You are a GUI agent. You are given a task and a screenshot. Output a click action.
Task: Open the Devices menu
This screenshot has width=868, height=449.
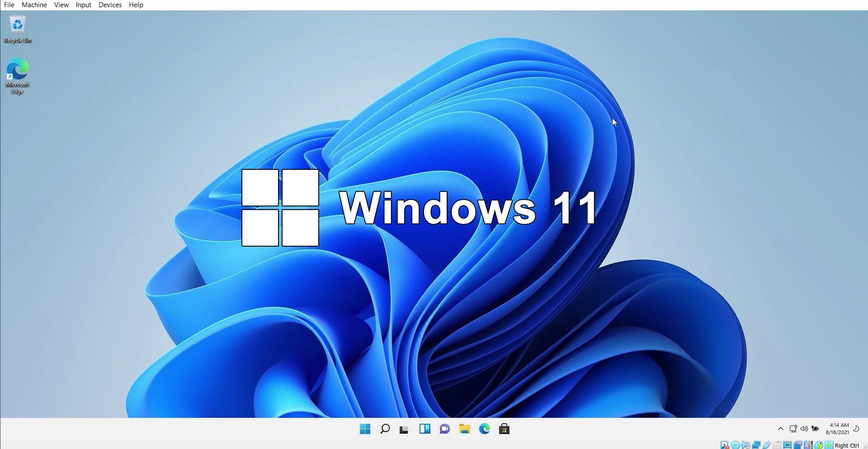pyautogui.click(x=110, y=5)
